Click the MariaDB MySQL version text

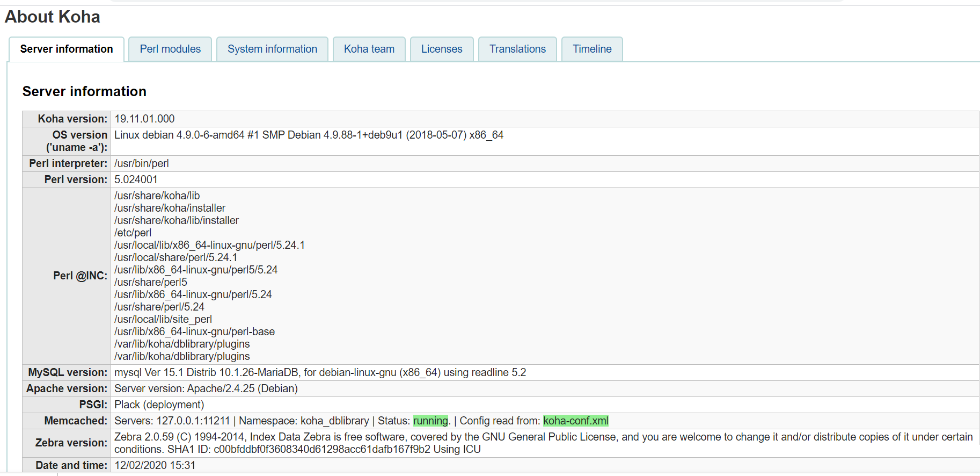click(x=320, y=372)
